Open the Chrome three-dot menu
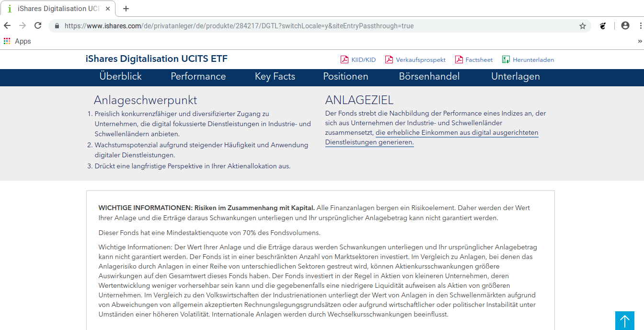 point(641,26)
